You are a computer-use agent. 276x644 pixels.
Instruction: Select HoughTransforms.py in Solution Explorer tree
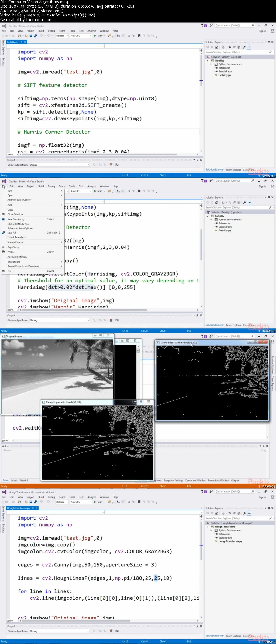point(230,541)
